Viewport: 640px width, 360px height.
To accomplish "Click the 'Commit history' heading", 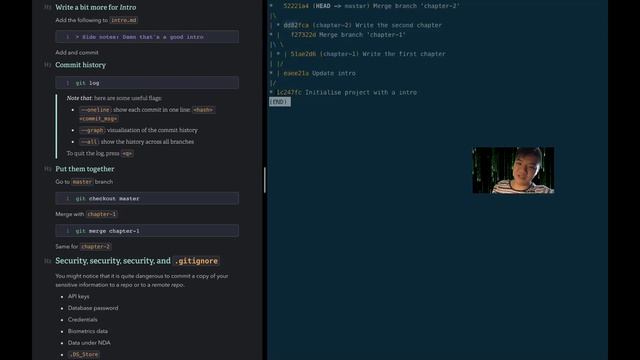I will [80, 65].
